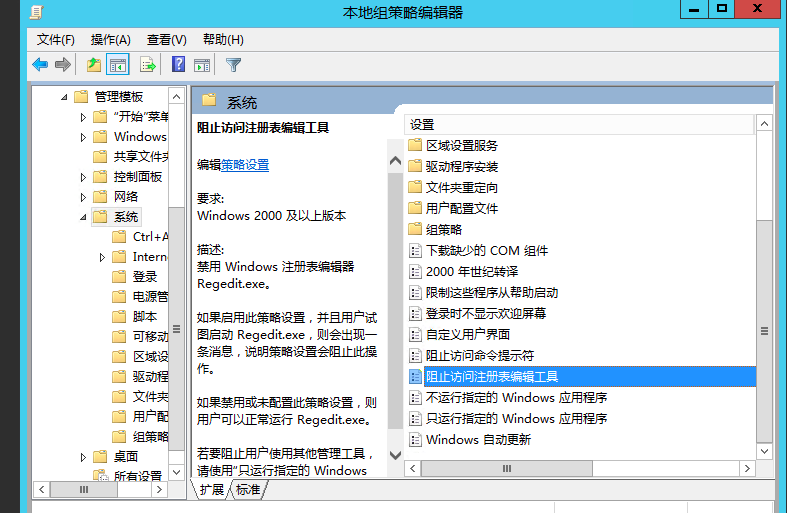
Task: Expand the 桌面 tree node
Action: tap(83, 457)
